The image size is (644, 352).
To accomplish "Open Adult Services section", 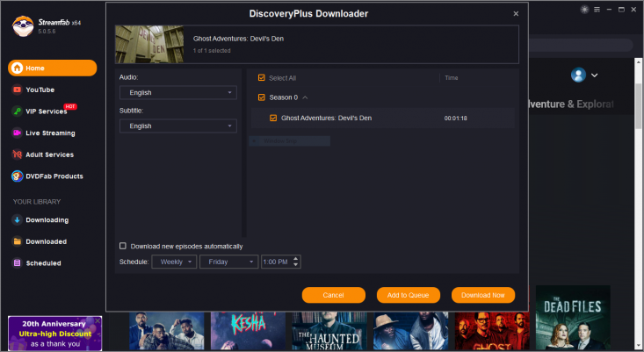I will 49,154.
